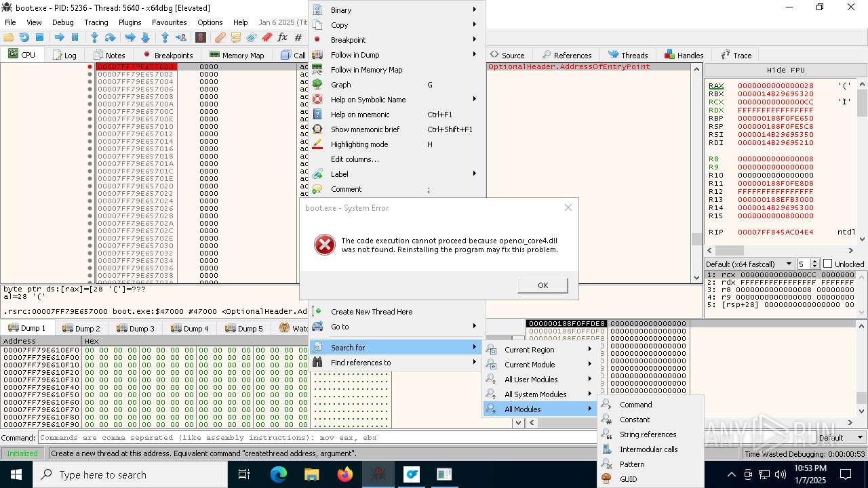Image resolution: width=868 pixels, height=488 pixels.
Task: Open the Scylla plugin icon
Action: click(x=200, y=37)
